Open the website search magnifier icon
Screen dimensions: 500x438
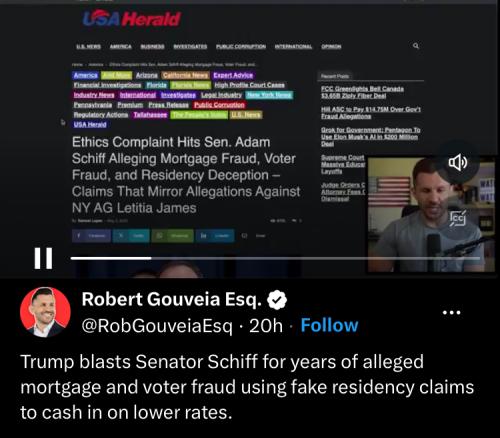pyautogui.click(x=416, y=46)
